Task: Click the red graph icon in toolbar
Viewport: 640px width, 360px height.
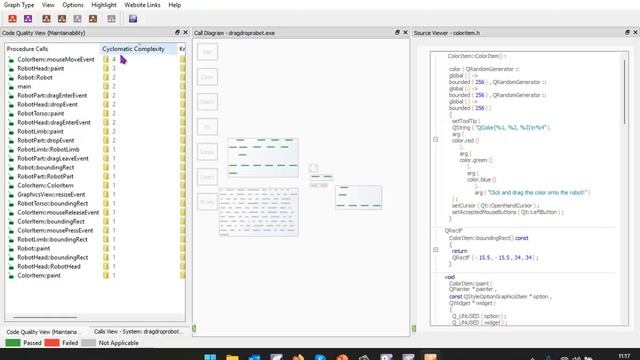Action: pos(13,19)
